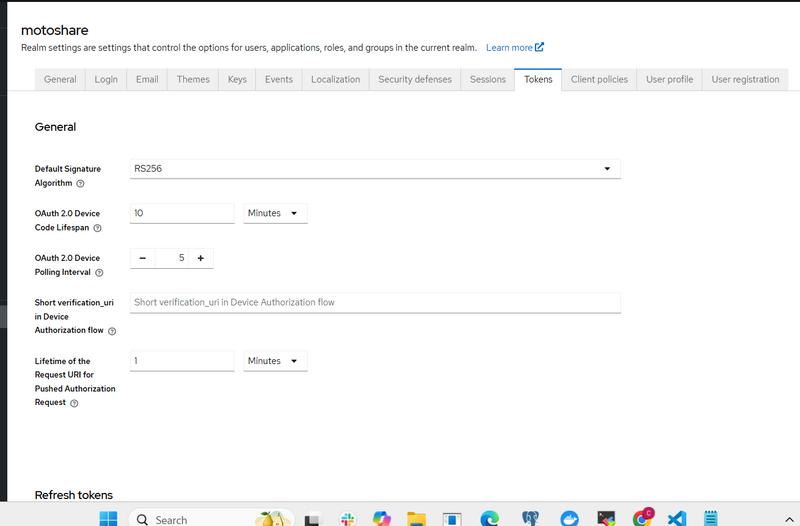Decrease polling interval with minus button
Screen dimensions: 800x526
pos(143,258)
